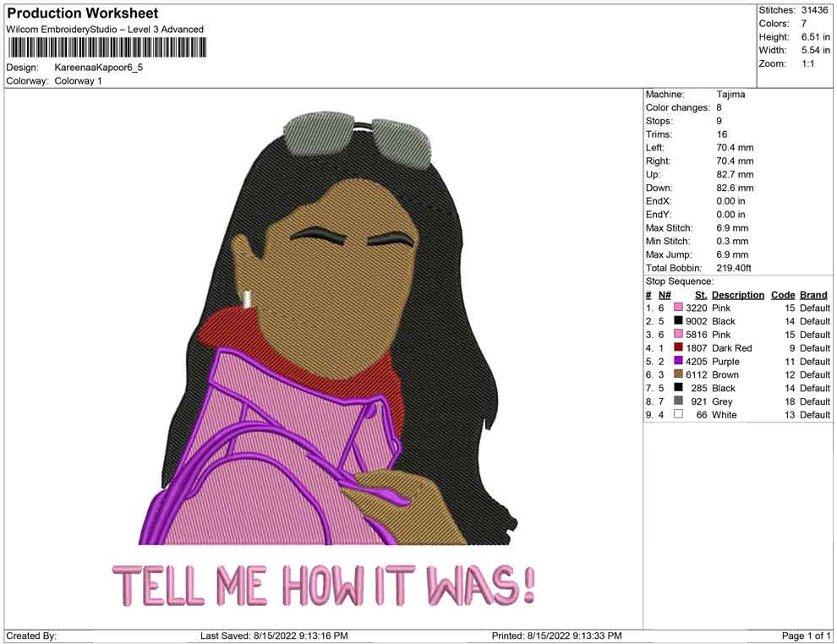Screen dimensions: 837x644
Task: Click the grey swatch for thread 921
Action: click(678, 401)
